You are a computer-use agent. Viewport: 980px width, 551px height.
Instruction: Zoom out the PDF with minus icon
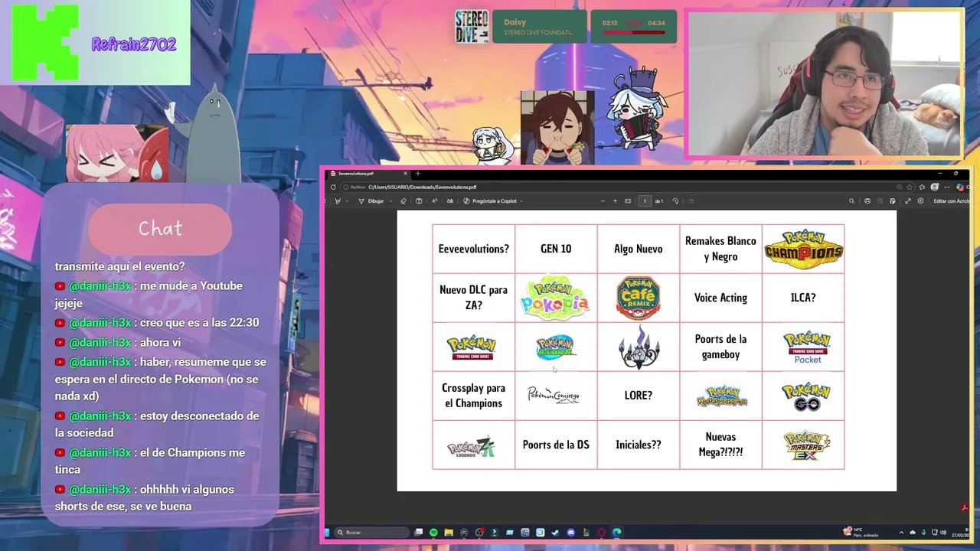pyautogui.click(x=603, y=201)
